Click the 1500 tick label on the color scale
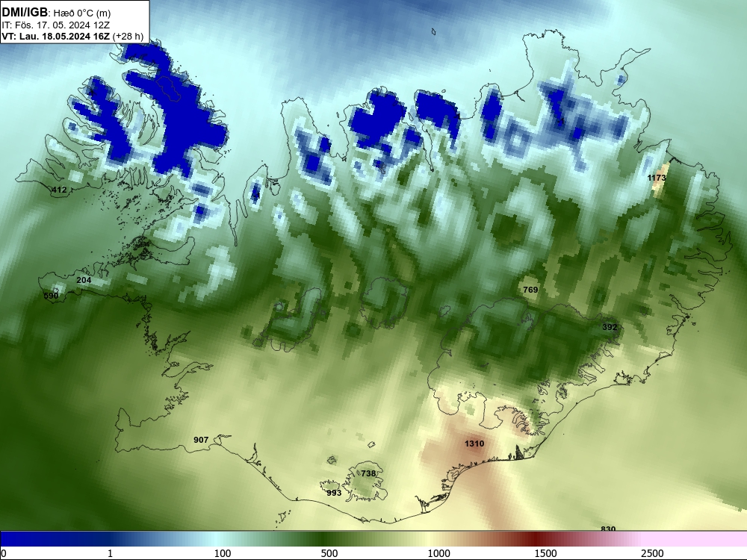The image size is (747, 560). click(x=545, y=553)
